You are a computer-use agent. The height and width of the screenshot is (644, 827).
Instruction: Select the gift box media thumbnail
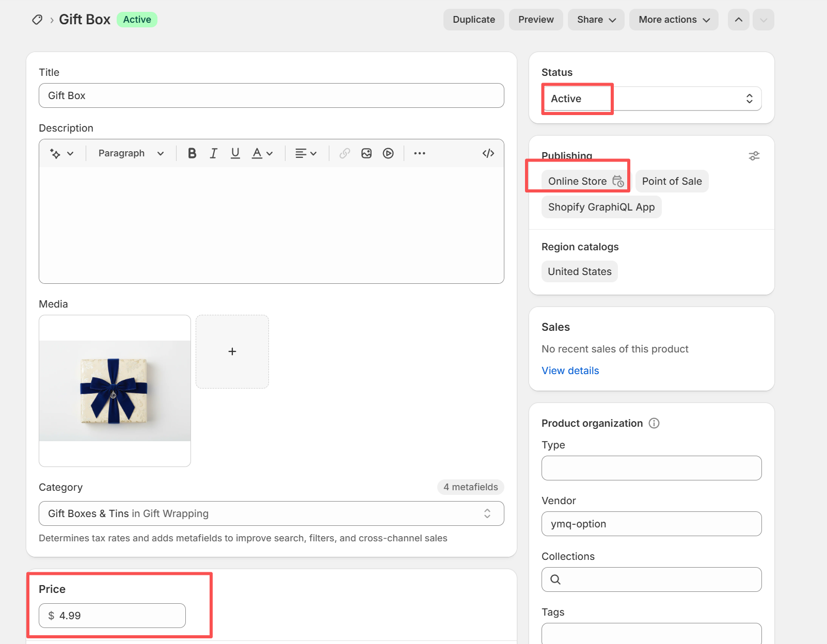[x=115, y=391]
